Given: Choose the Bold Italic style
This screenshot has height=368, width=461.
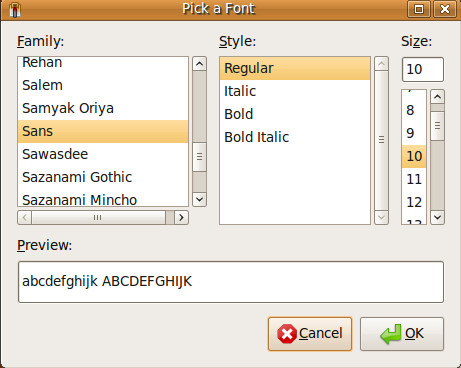Looking at the screenshot, I should 295,137.
